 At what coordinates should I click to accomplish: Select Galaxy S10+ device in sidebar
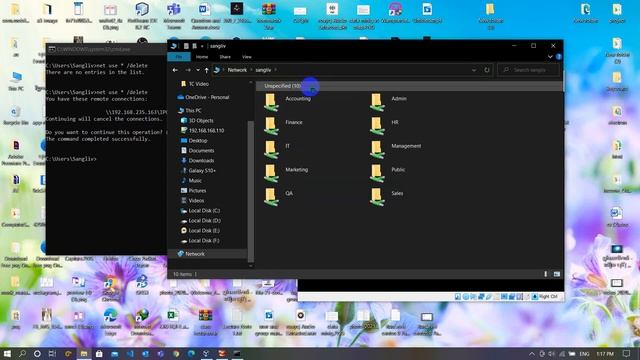click(x=198, y=171)
